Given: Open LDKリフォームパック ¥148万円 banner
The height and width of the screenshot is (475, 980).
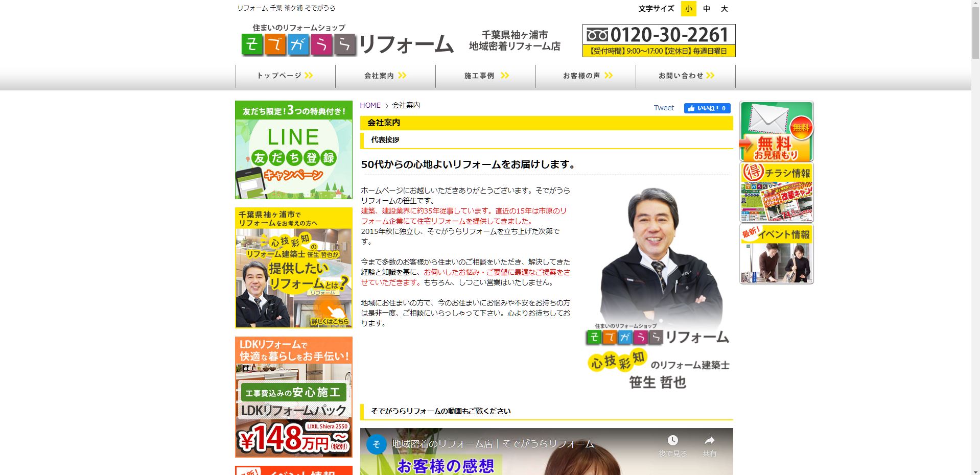Looking at the screenshot, I should (294, 397).
